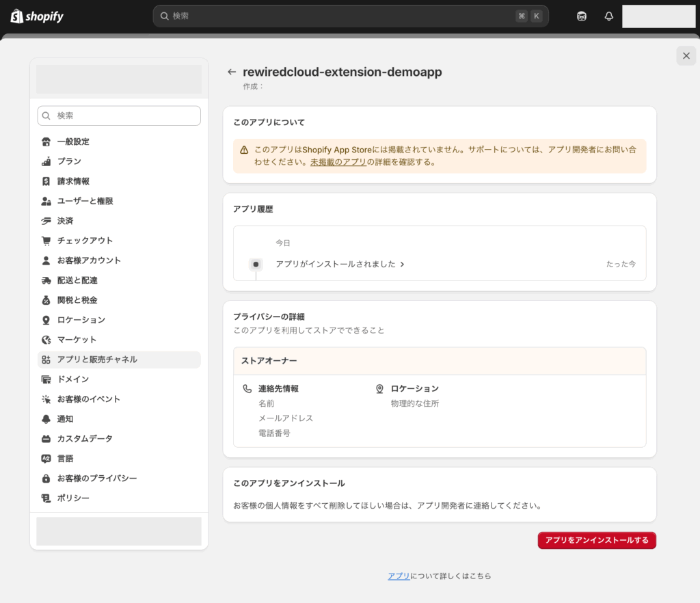
Task: Click the 電話番号 entry under 連絡先情報
Action: point(275,433)
